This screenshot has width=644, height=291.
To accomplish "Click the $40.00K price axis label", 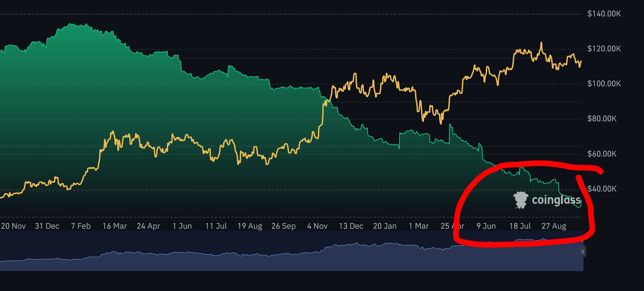I will tap(602, 189).
